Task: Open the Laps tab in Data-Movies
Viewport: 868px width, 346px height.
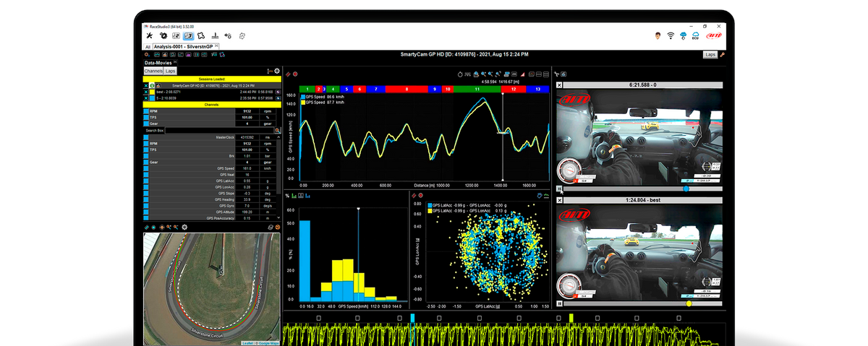Action: point(170,71)
